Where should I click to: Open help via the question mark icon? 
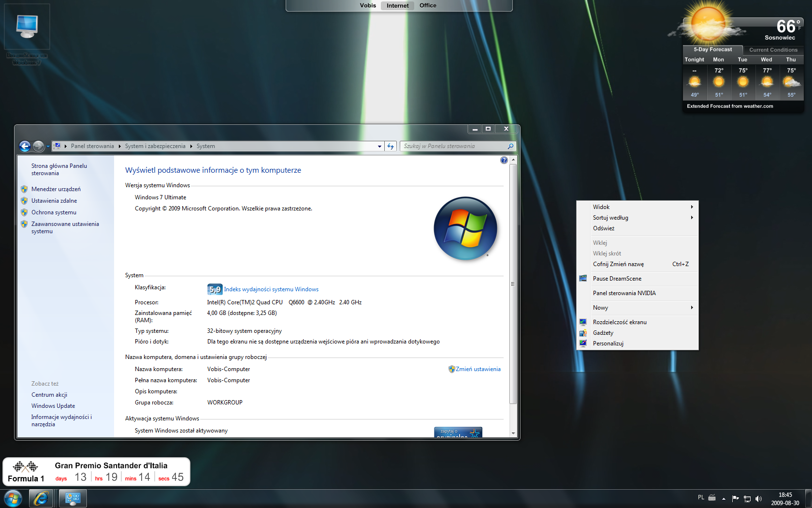coord(504,160)
